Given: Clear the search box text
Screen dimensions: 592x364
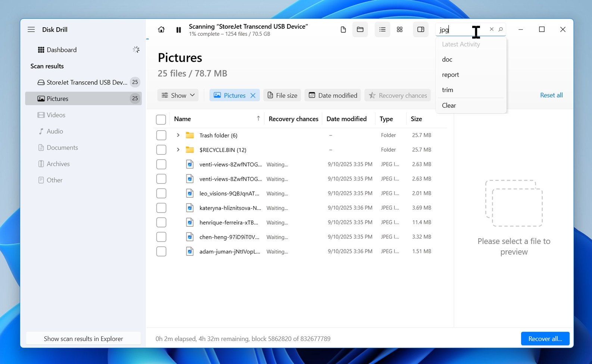Looking at the screenshot, I should click(492, 29).
